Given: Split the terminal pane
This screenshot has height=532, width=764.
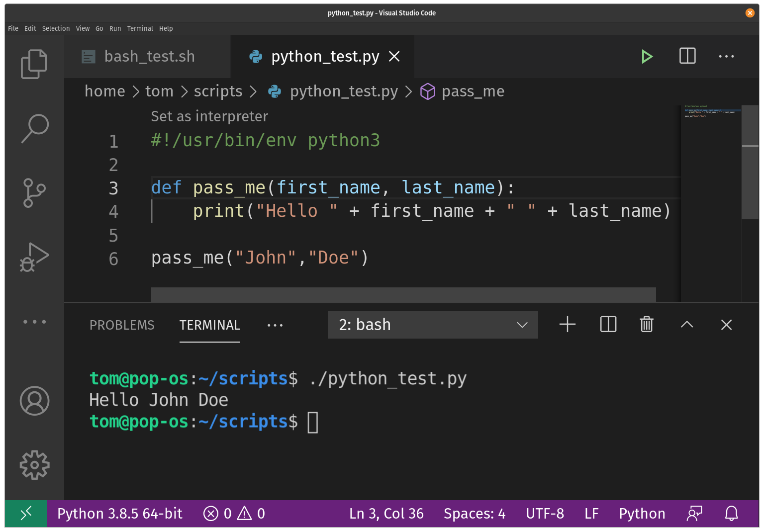Looking at the screenshot, I should (608, 325).
